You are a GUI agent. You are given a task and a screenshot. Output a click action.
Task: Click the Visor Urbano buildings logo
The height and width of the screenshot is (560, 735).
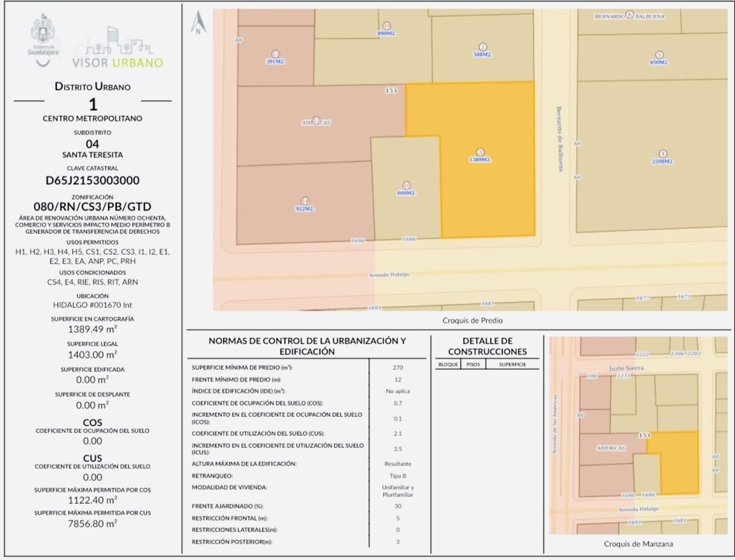coord(118,47)
